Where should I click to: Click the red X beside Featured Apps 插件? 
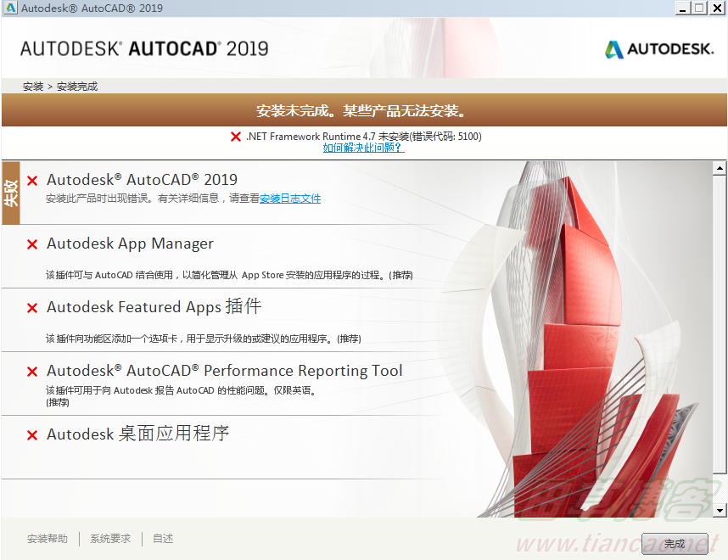tap(32, 308)
